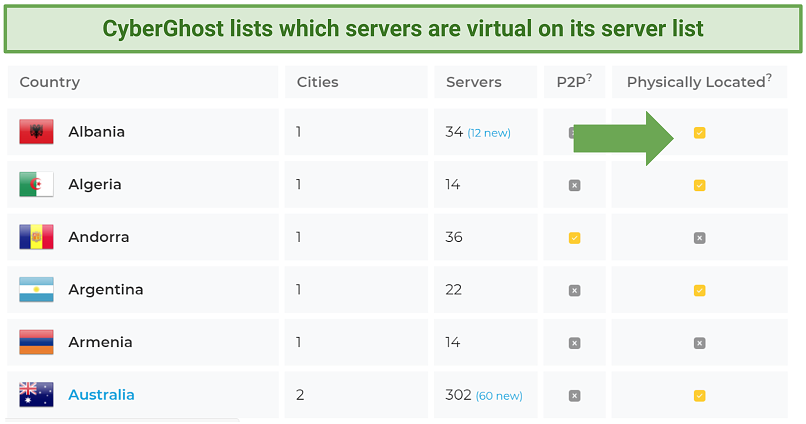Click question mark beside Physically Located header
Viewport: 806px width, 424px height.
click(769, 78)
